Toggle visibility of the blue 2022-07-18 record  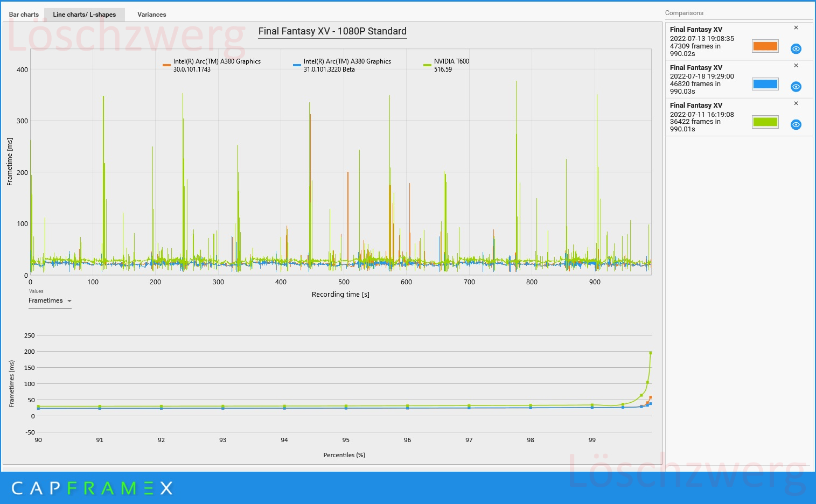796,87
